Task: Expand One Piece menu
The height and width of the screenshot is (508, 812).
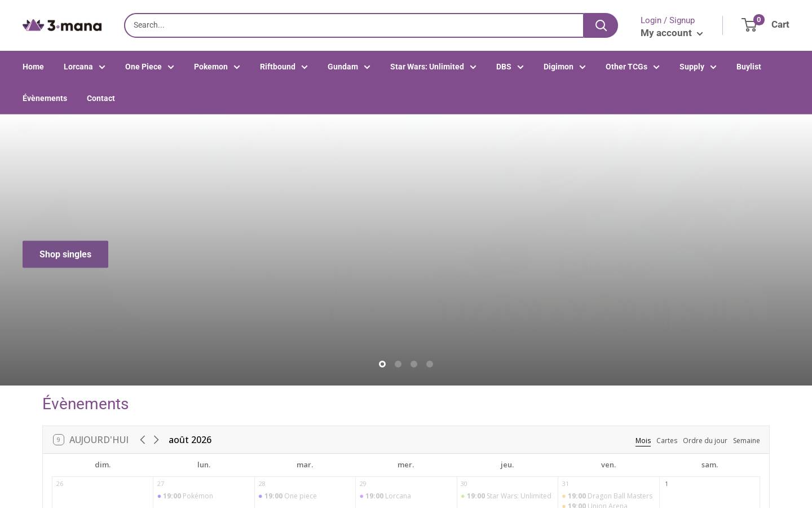Action: coord(149,67)
